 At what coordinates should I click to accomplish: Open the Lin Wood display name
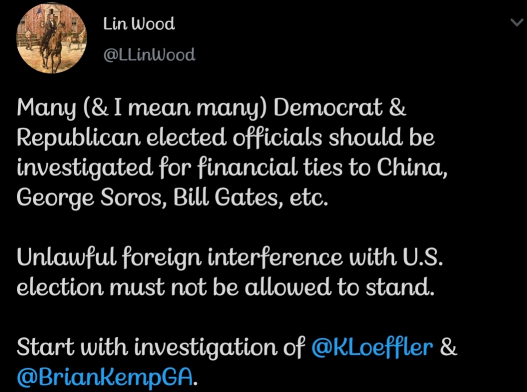139,24
